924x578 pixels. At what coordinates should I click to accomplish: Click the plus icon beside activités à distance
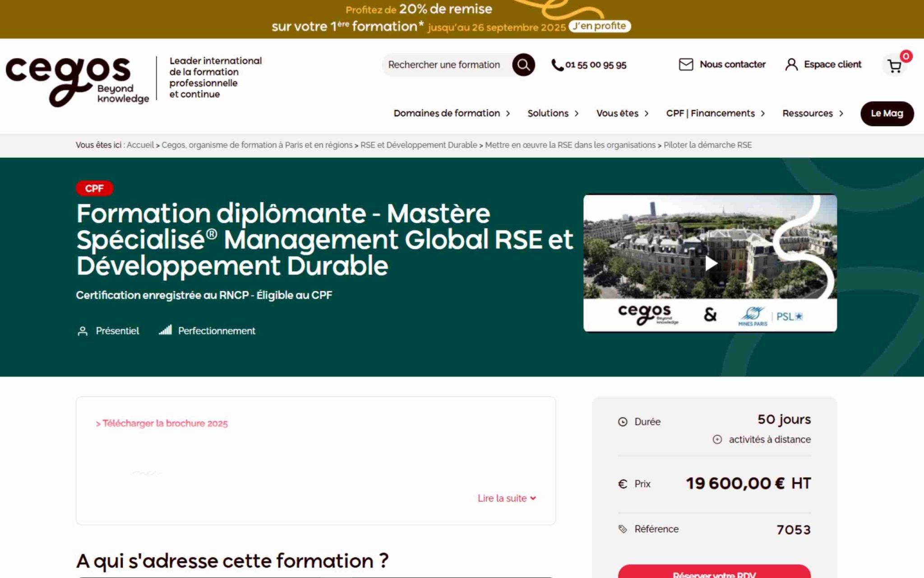pos(717,439)
